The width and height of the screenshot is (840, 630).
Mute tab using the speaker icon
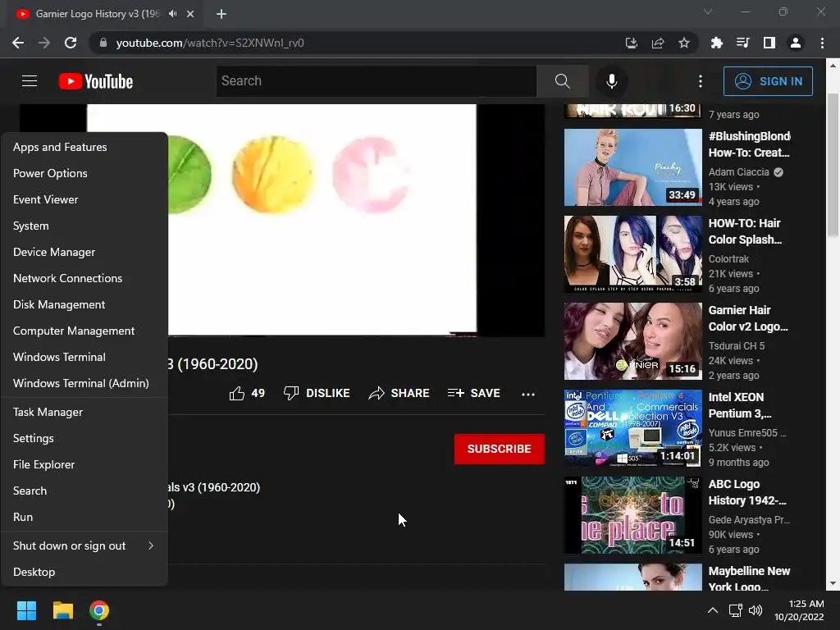172,14
